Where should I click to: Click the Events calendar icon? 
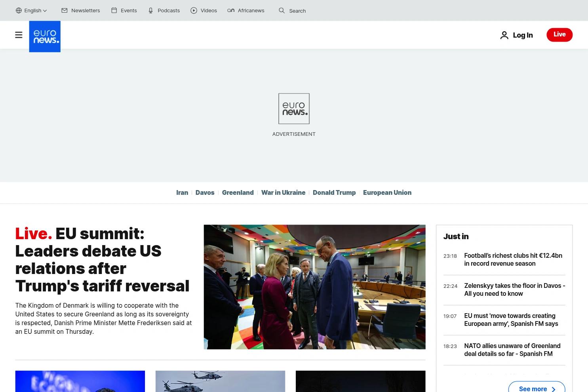114,10
